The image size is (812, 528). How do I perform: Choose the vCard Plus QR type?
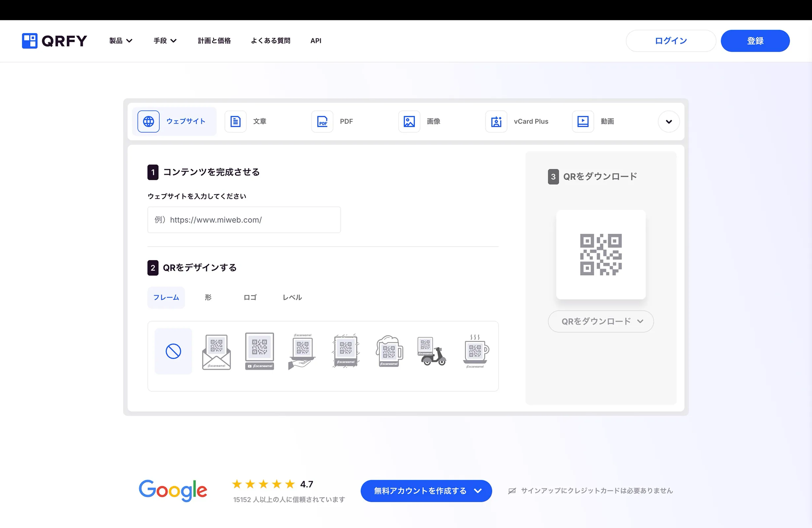[496, 121]
